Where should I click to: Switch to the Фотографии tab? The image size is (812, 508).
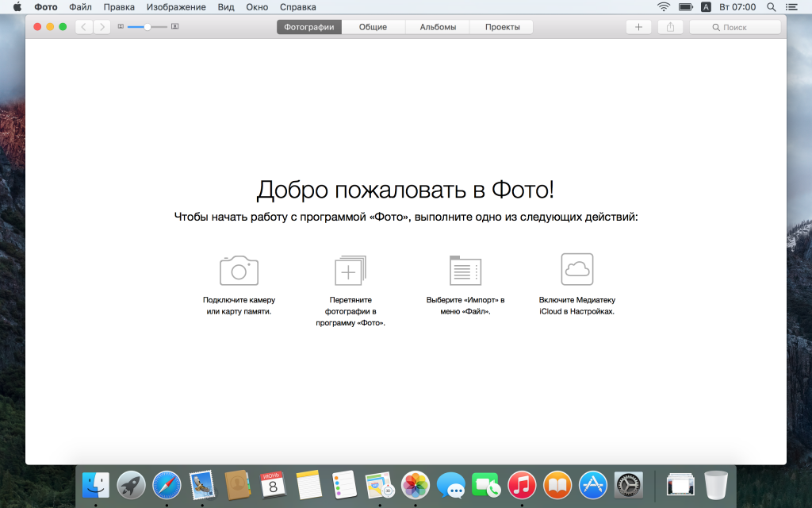[x=309, y=27]
